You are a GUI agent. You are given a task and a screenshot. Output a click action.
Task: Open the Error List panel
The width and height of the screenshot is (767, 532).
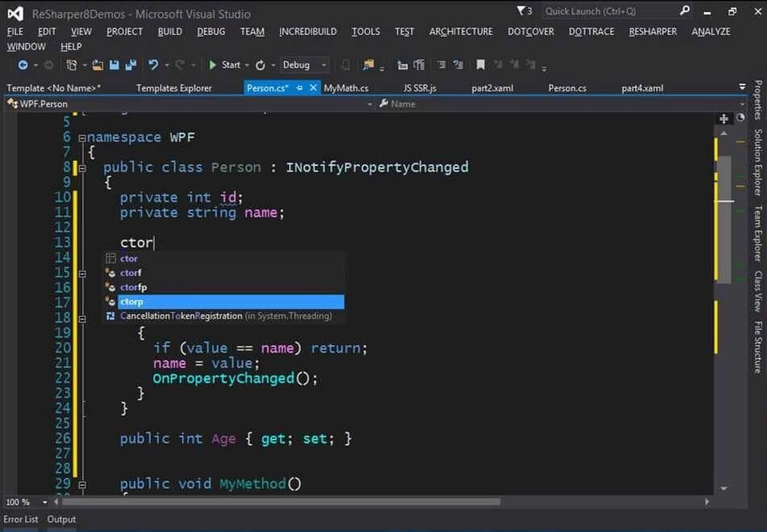click(x=20, y=519)
